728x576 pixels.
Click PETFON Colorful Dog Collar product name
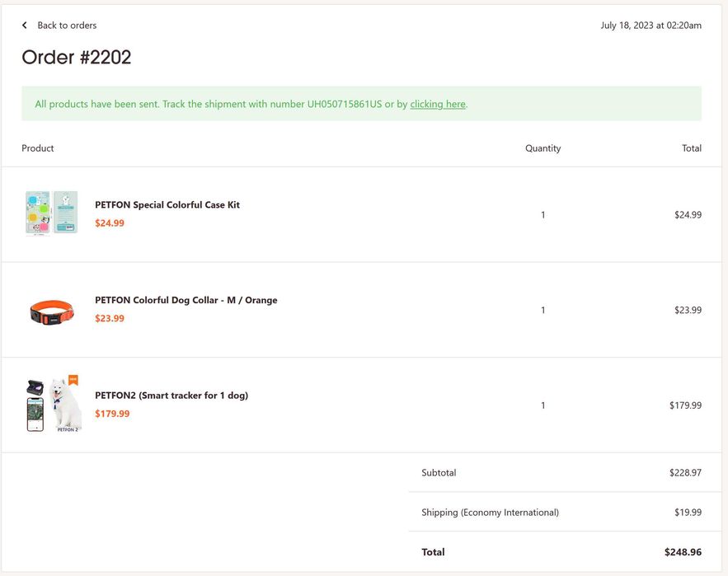(x=186, y=301)
